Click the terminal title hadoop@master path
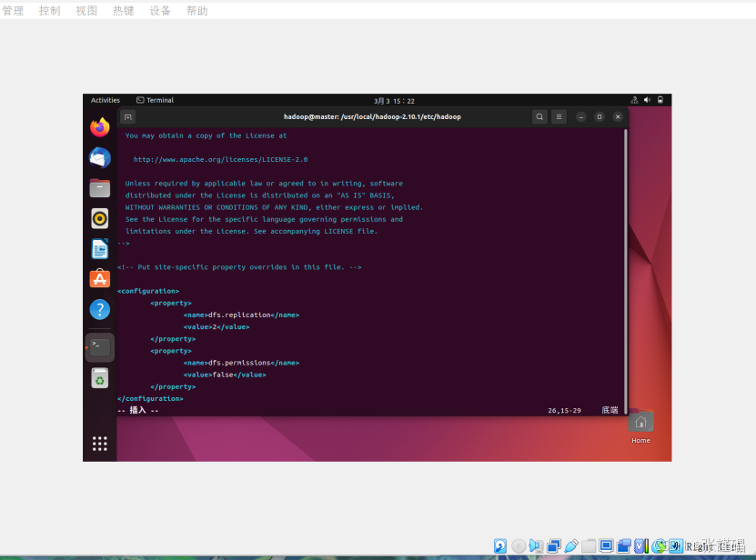This screenshot has width=756, height=560. click(372, 116)
